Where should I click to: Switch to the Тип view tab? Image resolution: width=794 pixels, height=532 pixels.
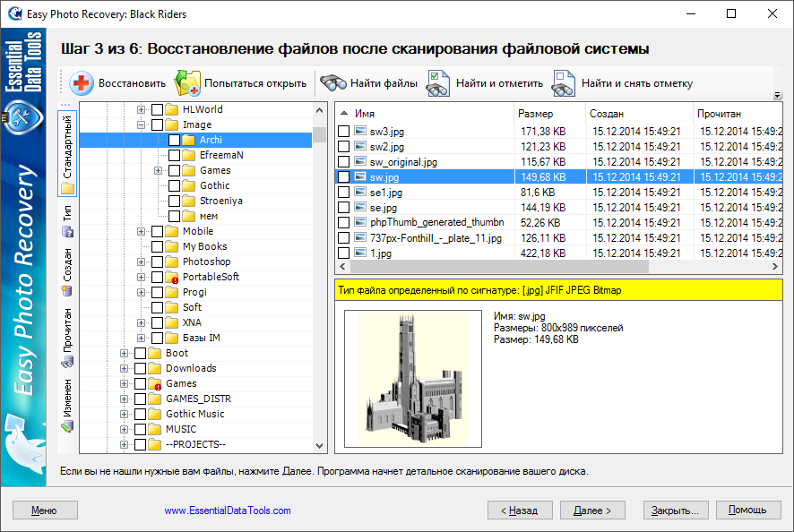(x=67, y=221)
